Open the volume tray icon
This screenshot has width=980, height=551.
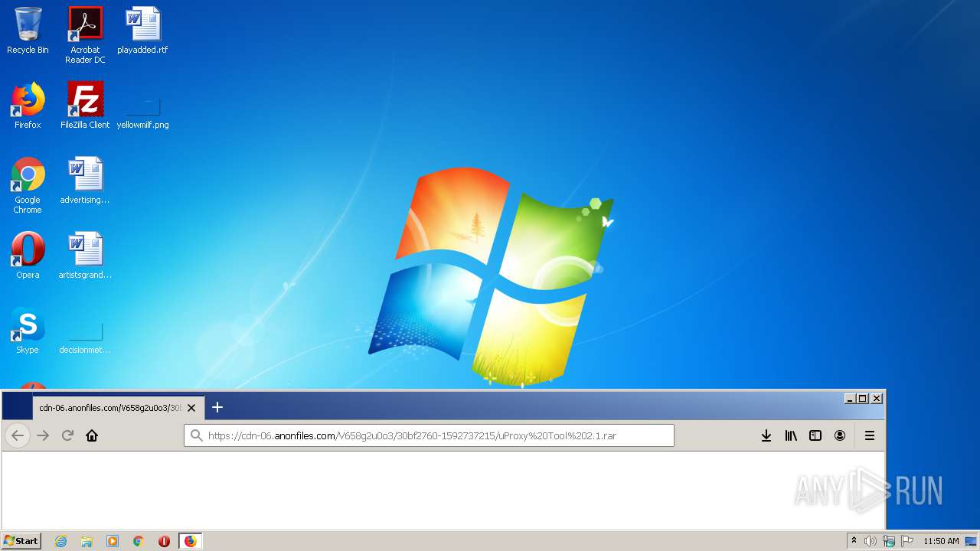point(871,541)
